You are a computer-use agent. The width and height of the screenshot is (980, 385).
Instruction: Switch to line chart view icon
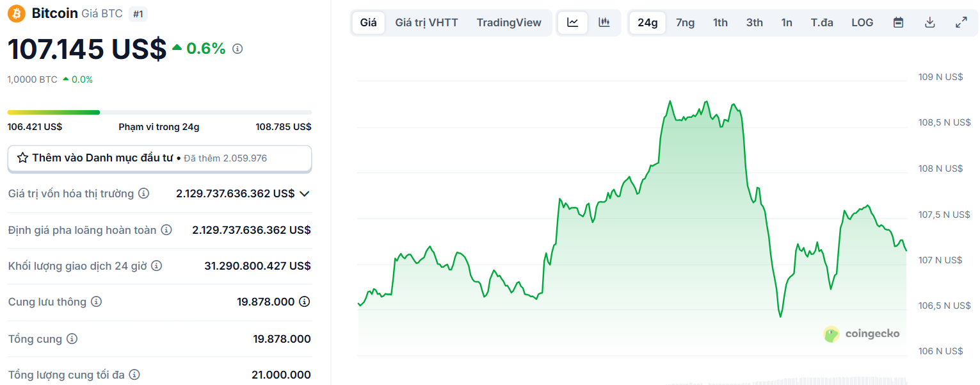[x=573, y=22]
